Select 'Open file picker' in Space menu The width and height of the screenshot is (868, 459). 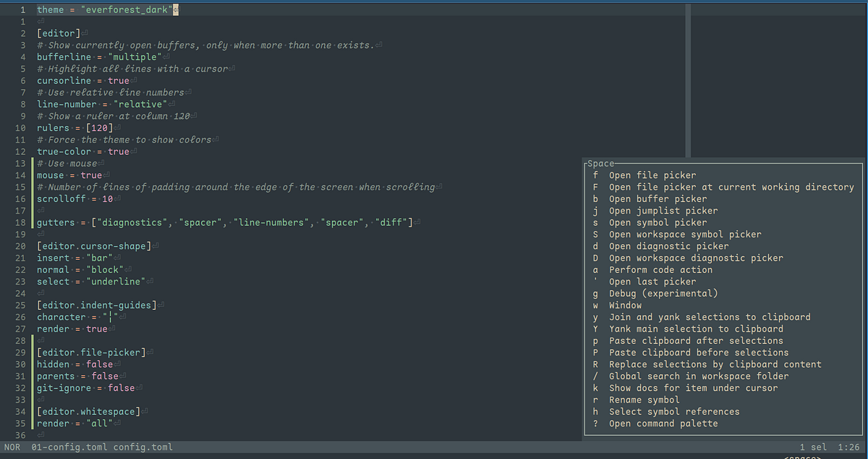[x=652, y=175]
